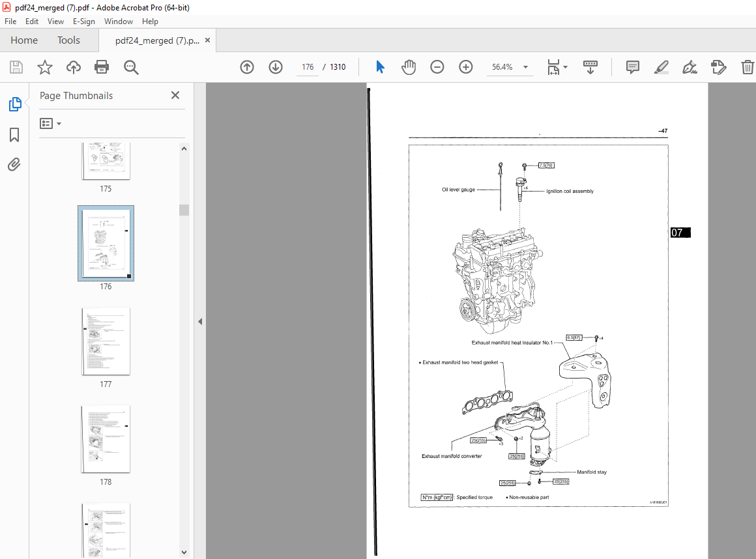
Task: Toggle the Attachments paperclip panel
Action: pyautogui.click(x=14, y=165)
